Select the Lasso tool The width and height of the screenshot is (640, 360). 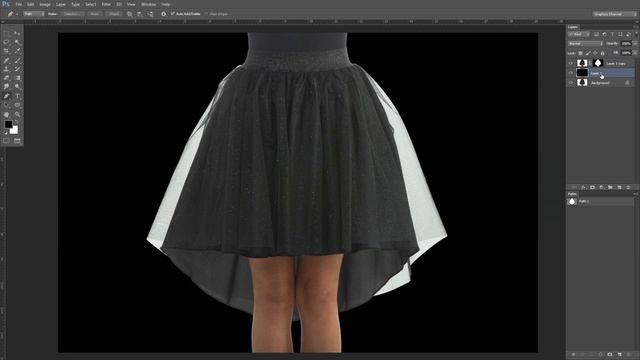pos(7,42)
